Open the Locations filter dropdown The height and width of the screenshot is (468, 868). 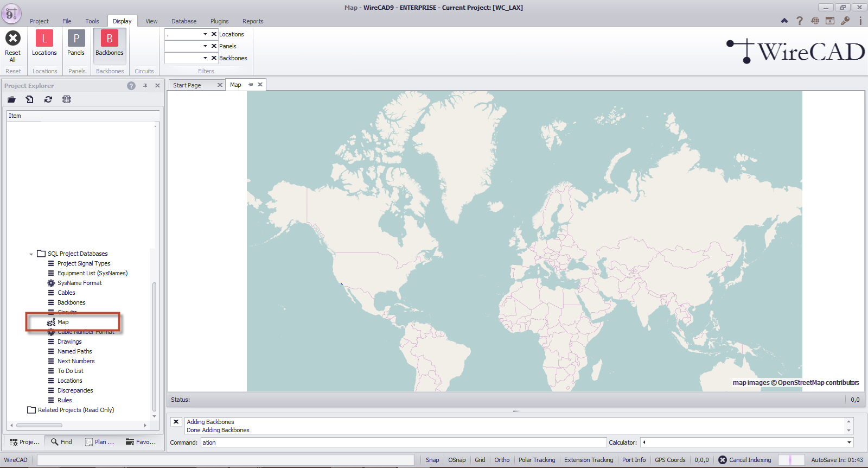pyautogui.click(x=205, y=34)
